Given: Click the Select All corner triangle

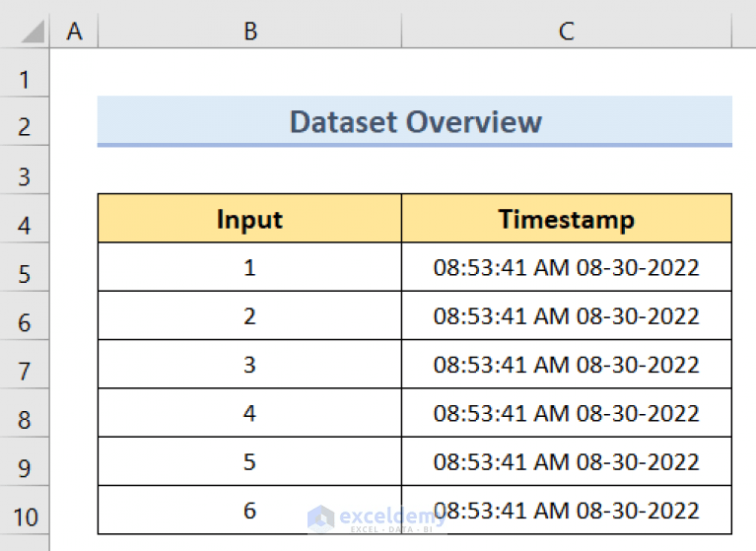Looking at the screenshot, I should point(32,32).
